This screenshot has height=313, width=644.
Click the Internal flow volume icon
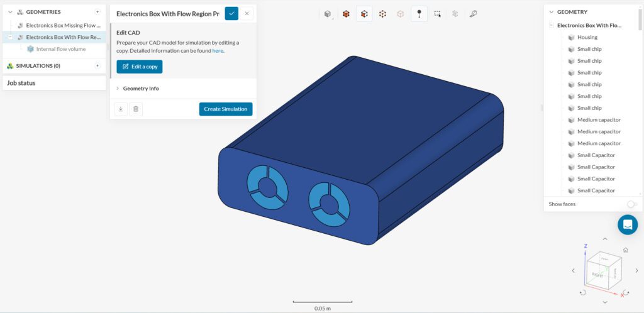[30, 49]
